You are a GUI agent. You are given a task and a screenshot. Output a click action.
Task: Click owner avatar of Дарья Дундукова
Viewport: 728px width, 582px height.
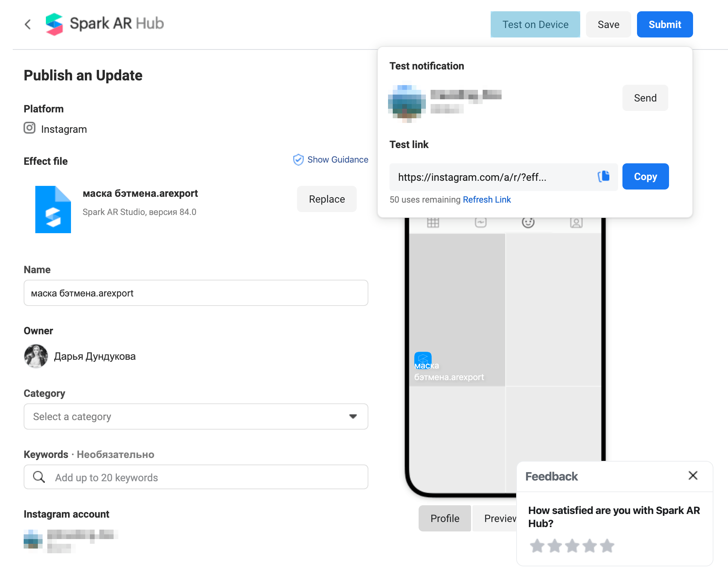[x=36, y=356]
